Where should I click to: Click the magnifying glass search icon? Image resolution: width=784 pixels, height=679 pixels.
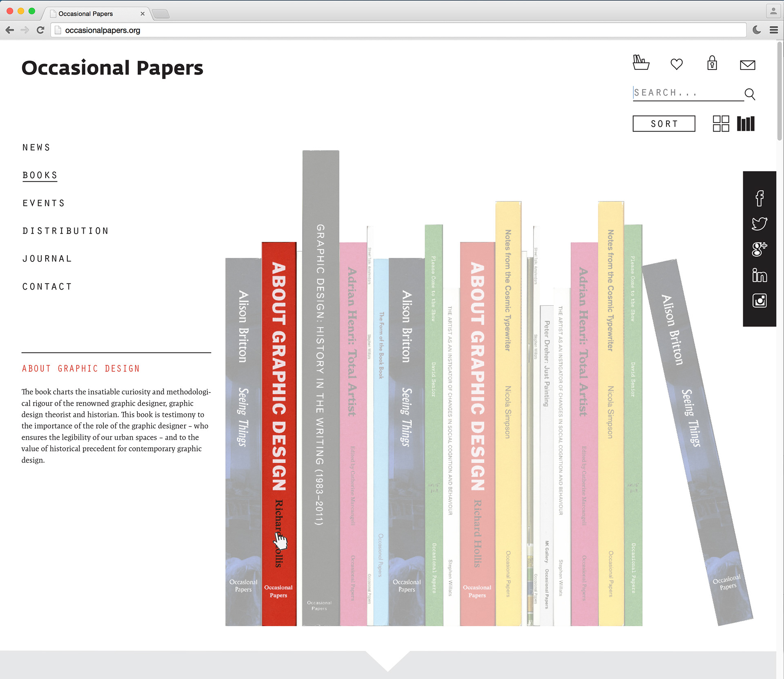point(750,94)
